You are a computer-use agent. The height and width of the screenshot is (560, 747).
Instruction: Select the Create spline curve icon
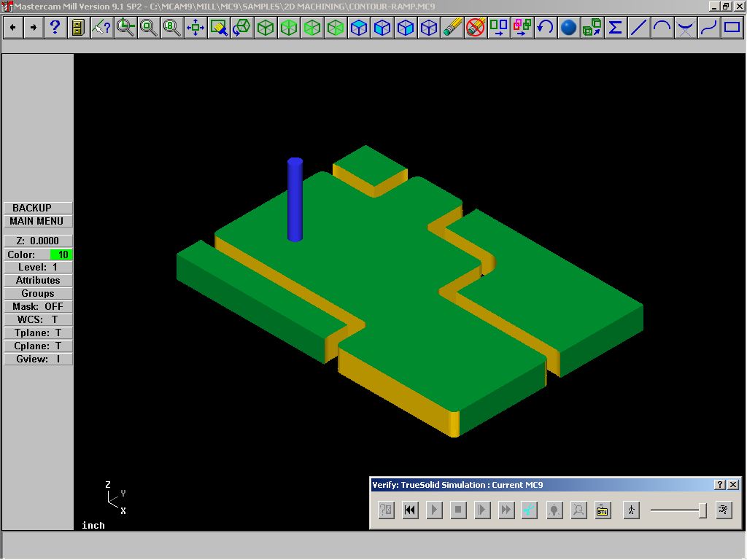[x=708, y=28]
